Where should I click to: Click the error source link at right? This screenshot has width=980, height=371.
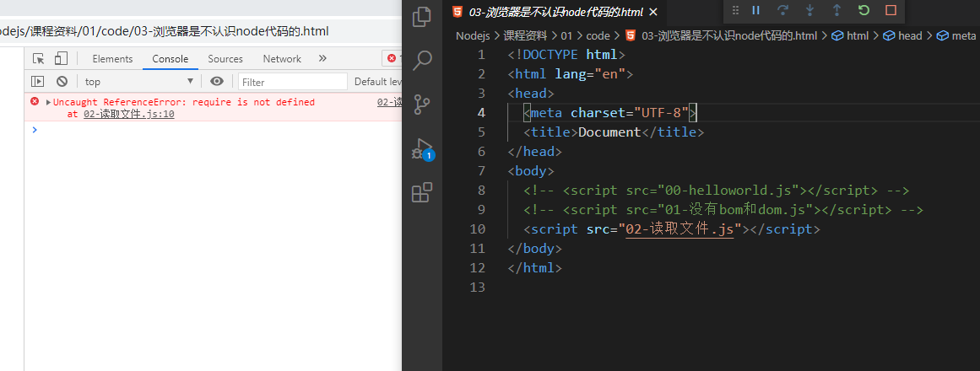(x=389, y=102)
